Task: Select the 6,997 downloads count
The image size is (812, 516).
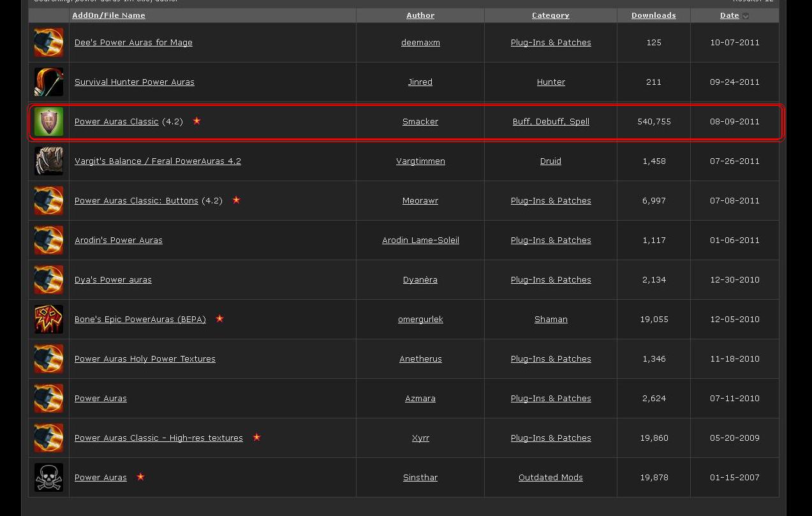Action: point(654,201)
